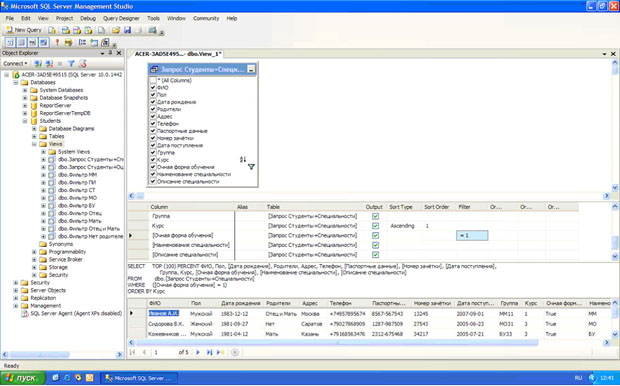Execute SQL with the red exclamation icon
Viewport: 620px width, 386px height.
click(57, 42)
